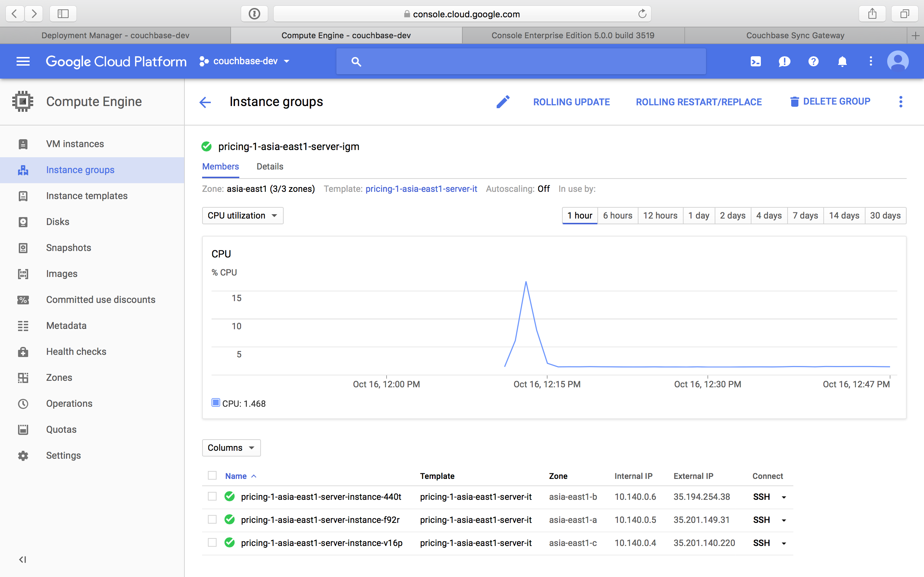This screenshot has width=924, height=577.
Task: Click the Quotas sidebar icon
Action: [x=23, y=430]
